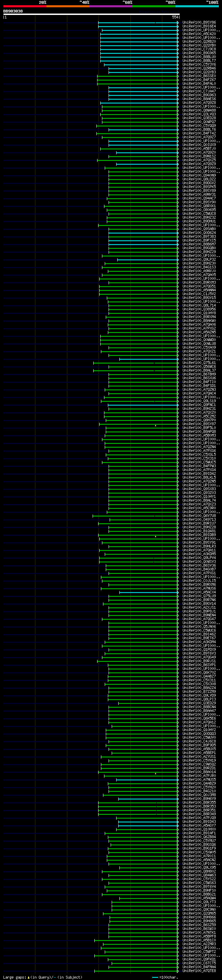Open the UniRef100_Q84W63 hit

click(199, 875)
